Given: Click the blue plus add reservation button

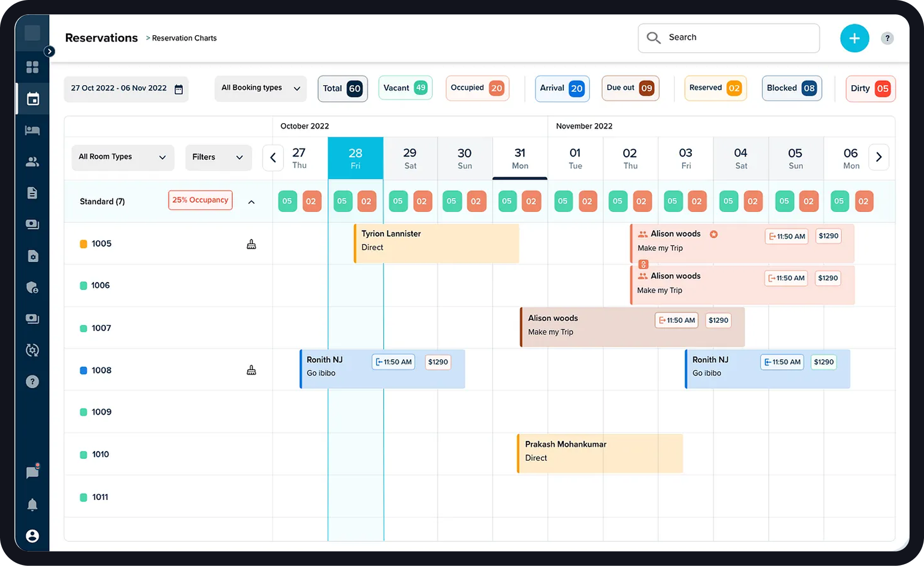Looking at the screenshot, I should tap(854, 38).
